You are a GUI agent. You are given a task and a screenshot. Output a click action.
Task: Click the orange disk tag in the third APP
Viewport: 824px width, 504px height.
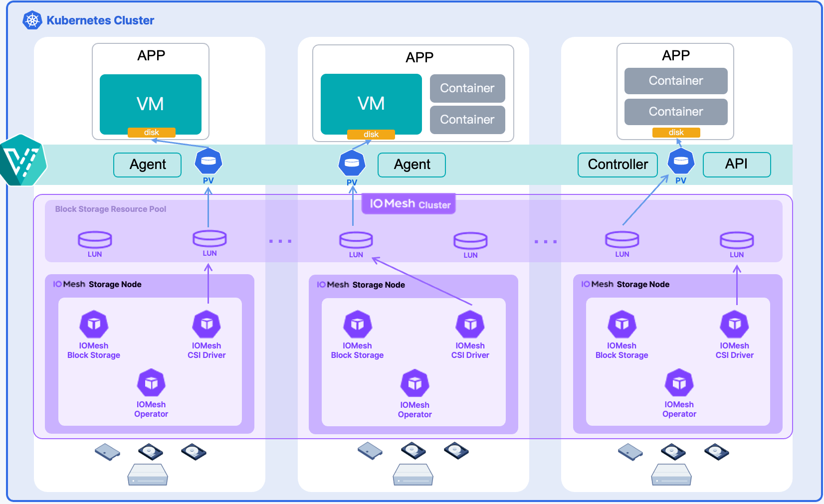point(676,133)
